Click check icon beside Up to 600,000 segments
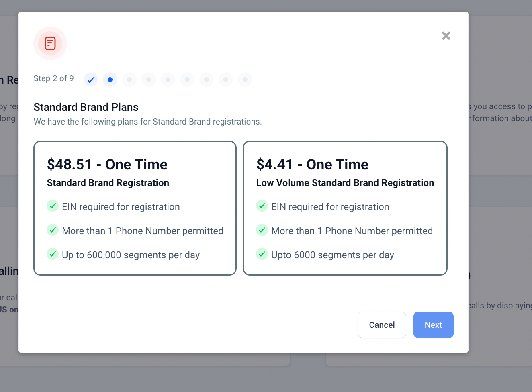The width and height of the screenshot is (532, 392). click(53, 254)
